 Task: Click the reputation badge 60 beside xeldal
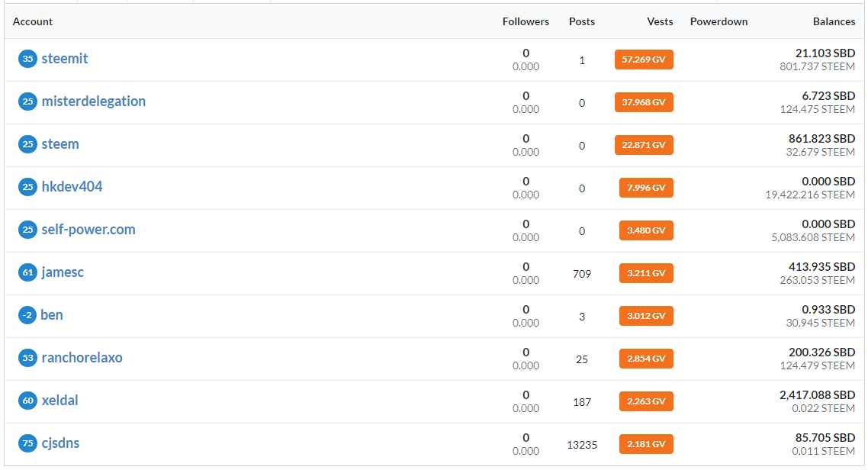point(28,401)
